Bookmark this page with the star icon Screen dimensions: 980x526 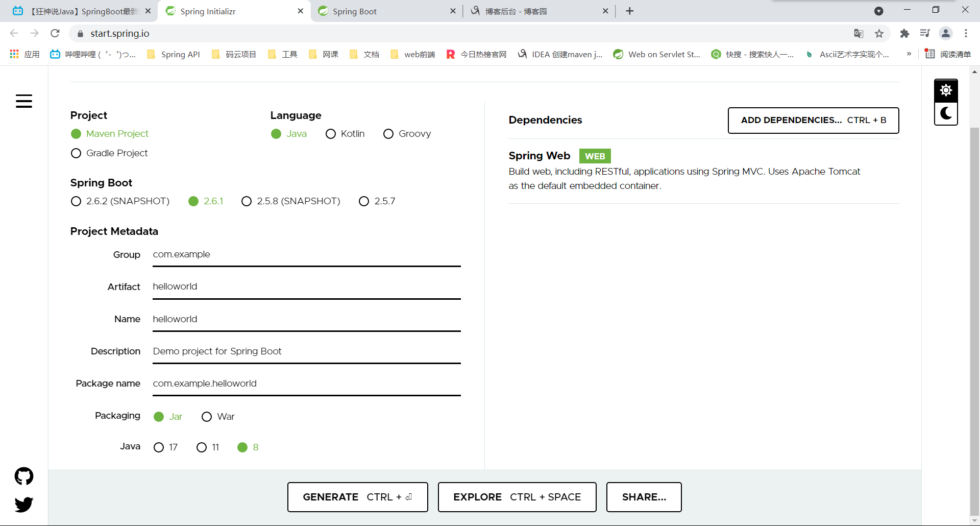879,33
